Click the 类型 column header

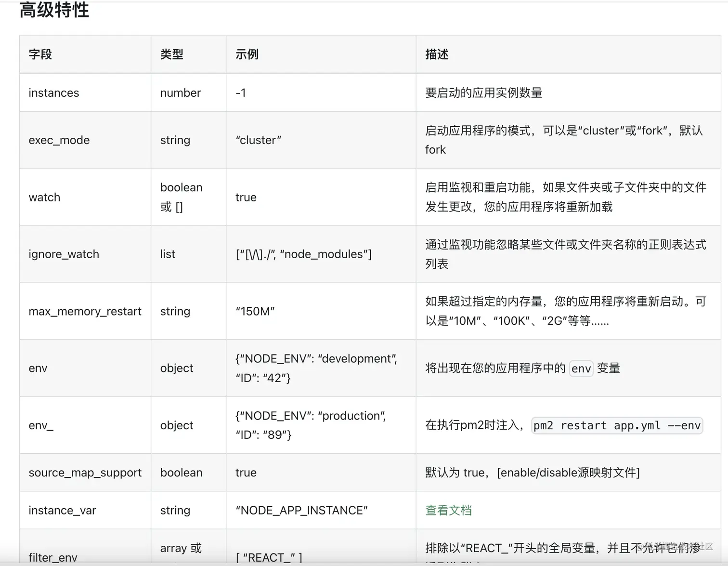(x=170, y=54)
